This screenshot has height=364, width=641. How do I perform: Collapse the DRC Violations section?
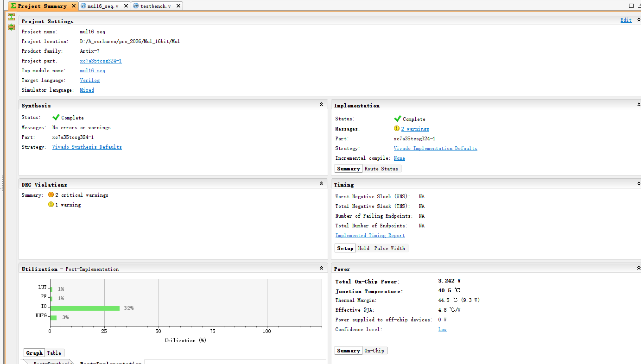click(322, 184)
